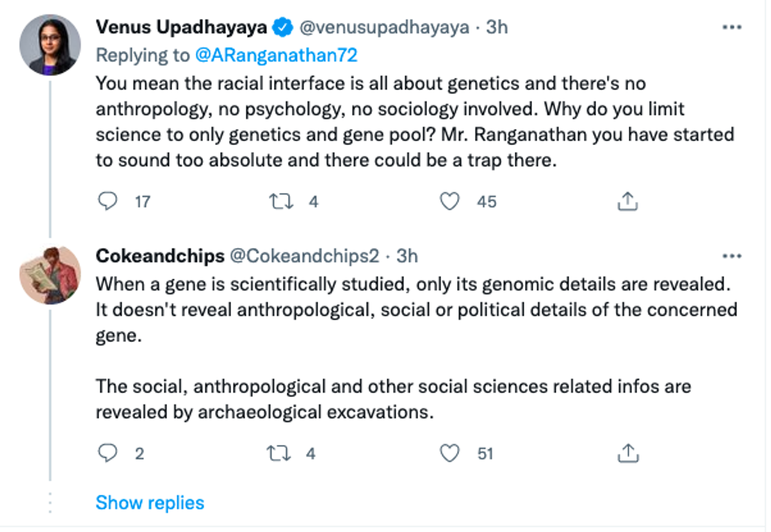Screen dimensions: 771x532
Task: Open Cokeandchips tweet's 3h timestamp
Action: pyautogui.click(x=407, y=256)
